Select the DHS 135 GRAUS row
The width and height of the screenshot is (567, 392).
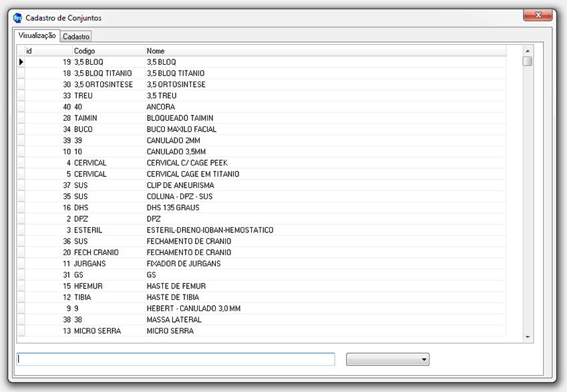172,208
